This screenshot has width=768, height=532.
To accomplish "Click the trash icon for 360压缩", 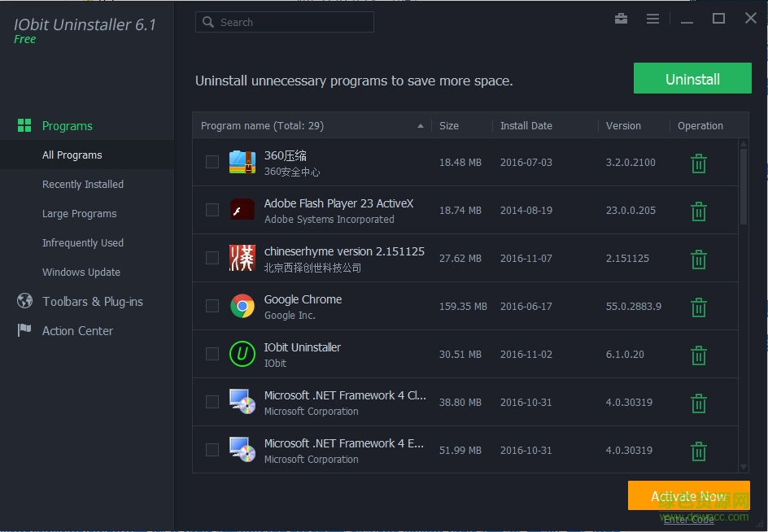I will click(x=698, y=163).
